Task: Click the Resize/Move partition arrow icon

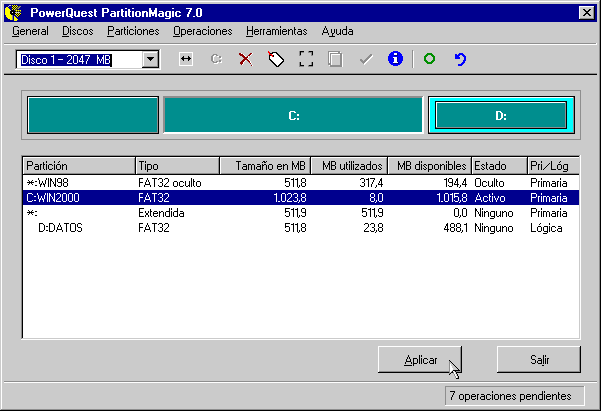Action: [186, 59]
